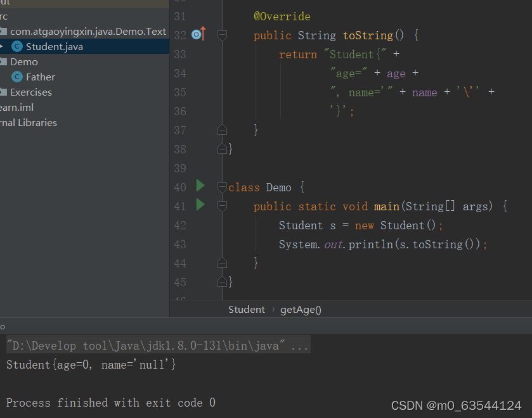Select the src folder in project tree
Image resolution: width=532 pixels, height=418 pixels.
pos(3,15)
